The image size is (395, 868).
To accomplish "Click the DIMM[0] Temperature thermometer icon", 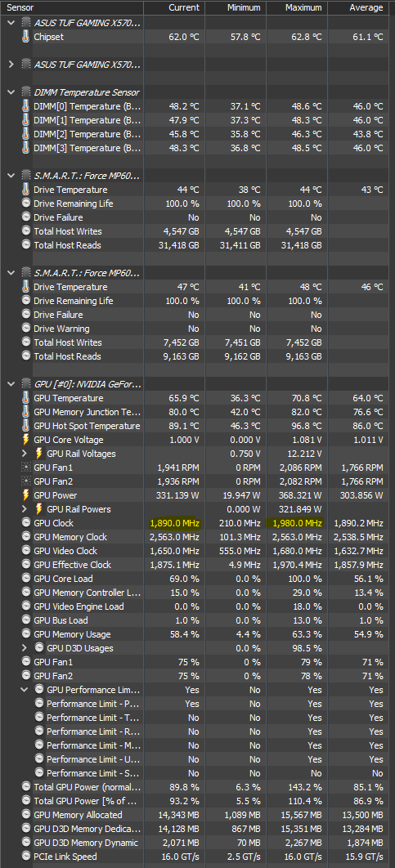I will coord(26,106).
